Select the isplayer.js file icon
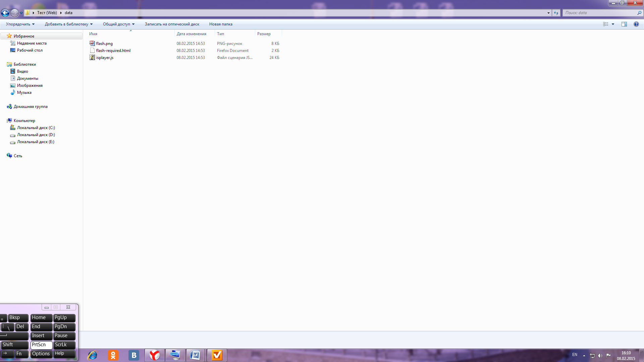The height and width of the screenshot is (362, 644). (x=92, y=57)
